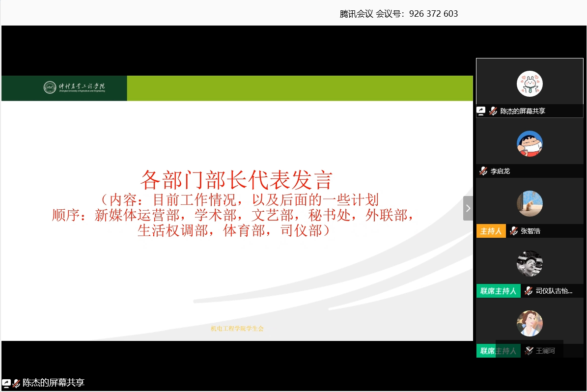Click the muted microphone icon beside 张智浩

click(514, 231)
